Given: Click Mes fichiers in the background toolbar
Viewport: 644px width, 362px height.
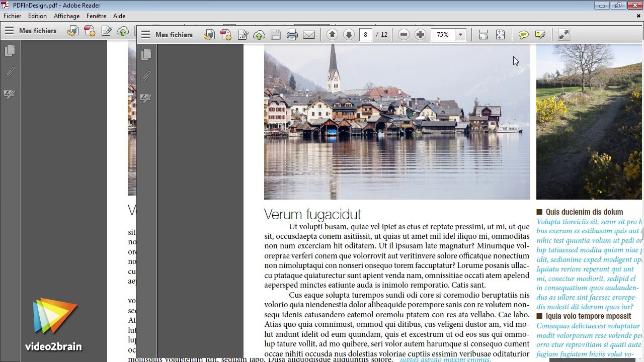Looking at the screenshot, I should pos(38,31).
